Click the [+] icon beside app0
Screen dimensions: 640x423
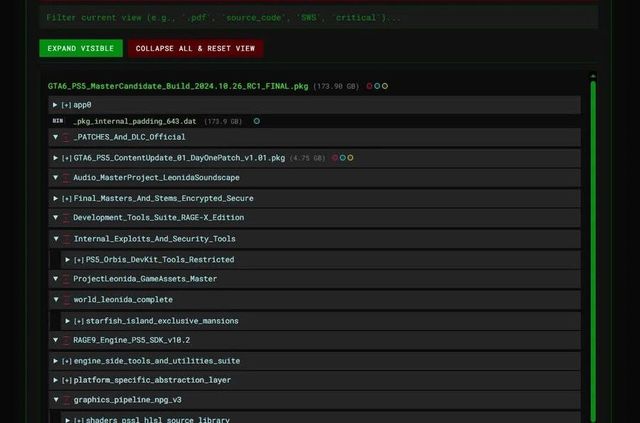(x=66, y=105)
